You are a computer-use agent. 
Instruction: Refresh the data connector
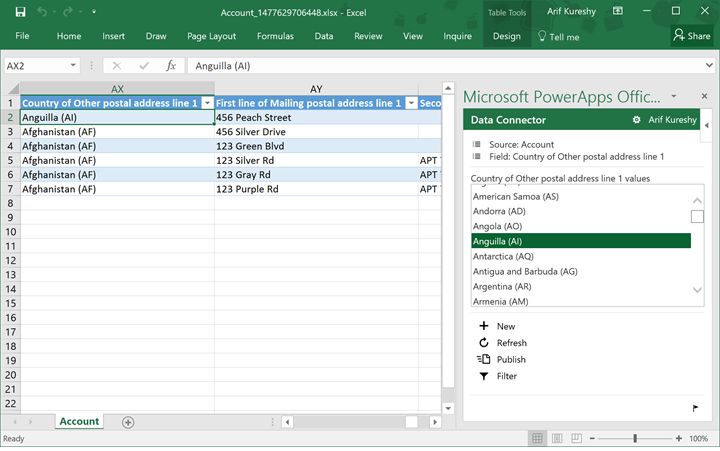click(x=484, y=343)
